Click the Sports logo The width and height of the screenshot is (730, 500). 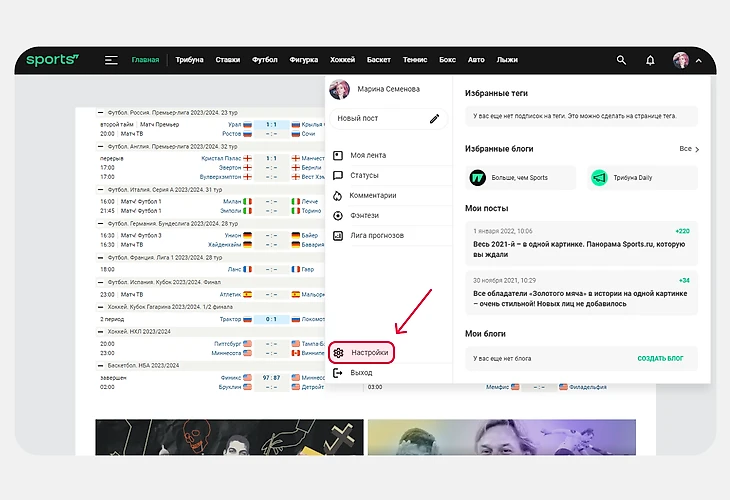[52, 60]
